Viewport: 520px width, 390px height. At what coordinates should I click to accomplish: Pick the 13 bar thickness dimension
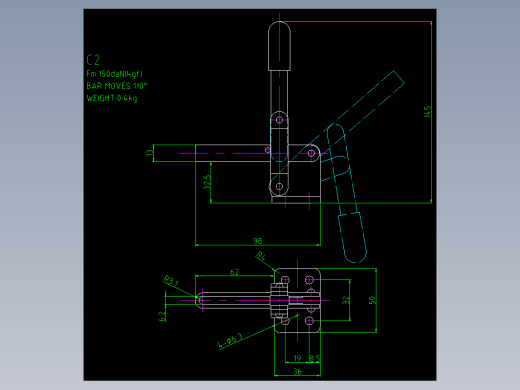(150, 153)
